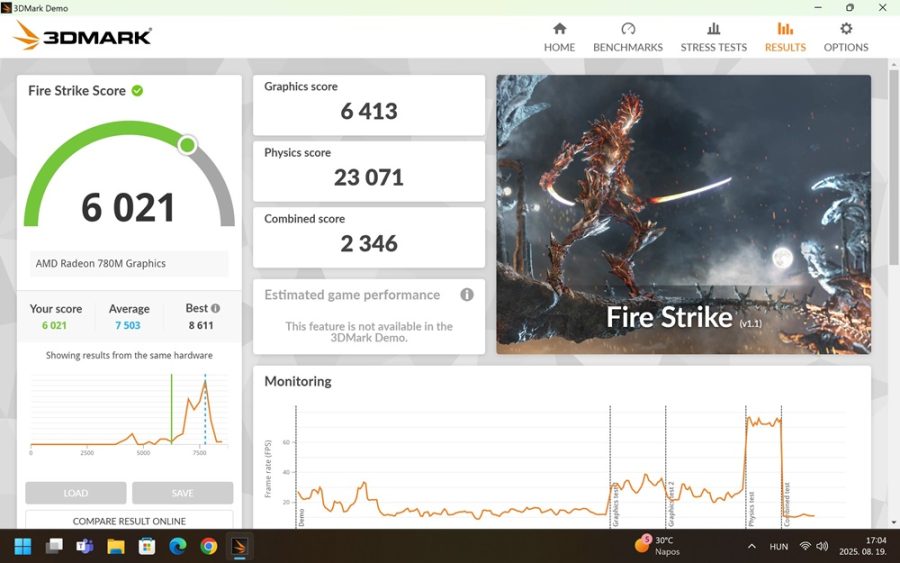Open the Home section icon
The width and height of the screenshot is (900, 563).
coord(559,29)
